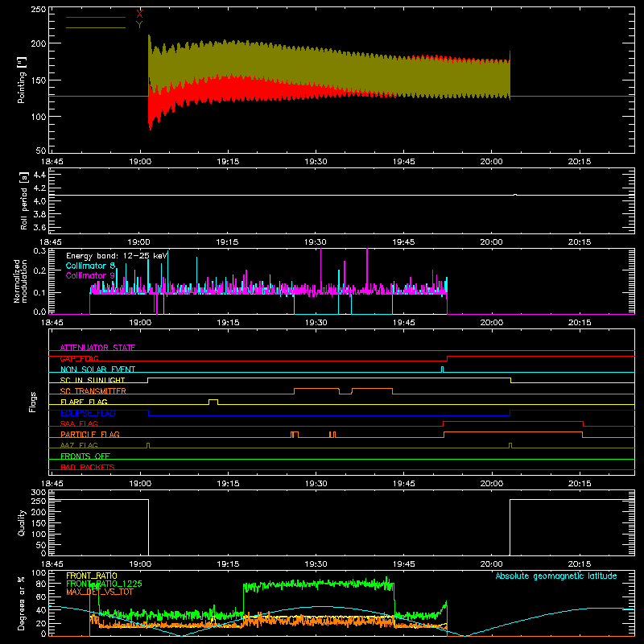
Task: Click the 80 tick on Degrees axis
Action: click(x=41, y=584)
